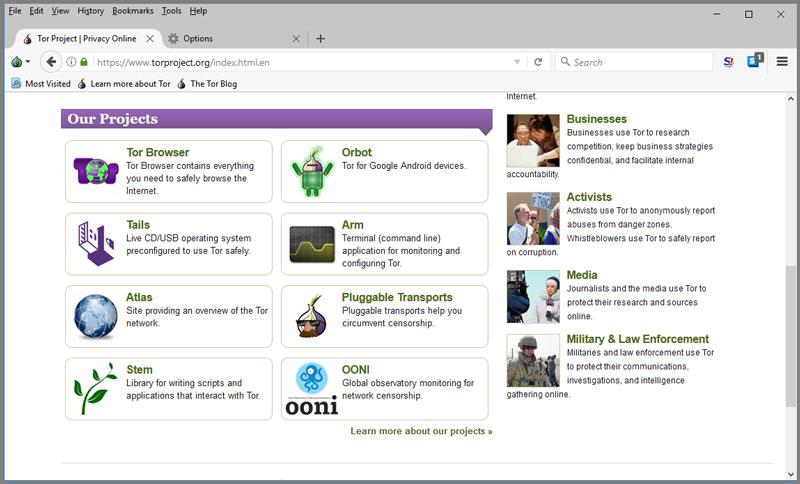
Task: Maximize the browser window
Action: [748, 14]
